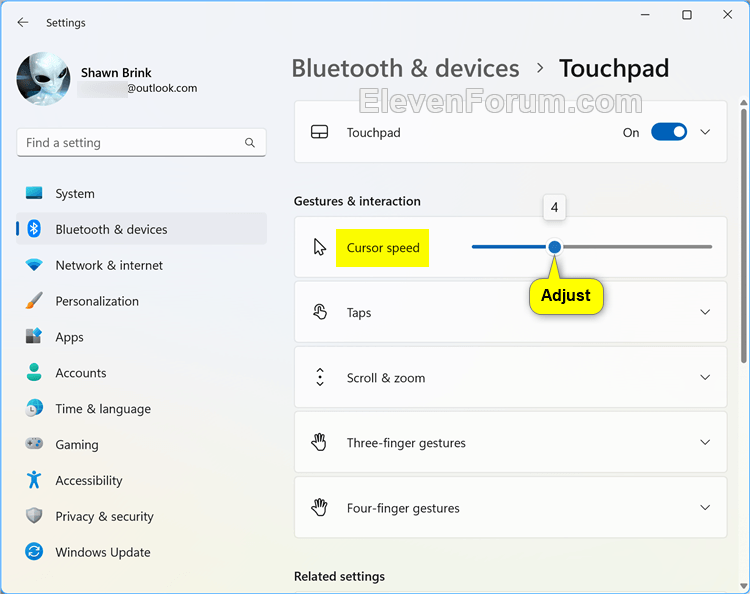
Task: Click the Four-finger gestures hand icon
Action: point(319,507)
